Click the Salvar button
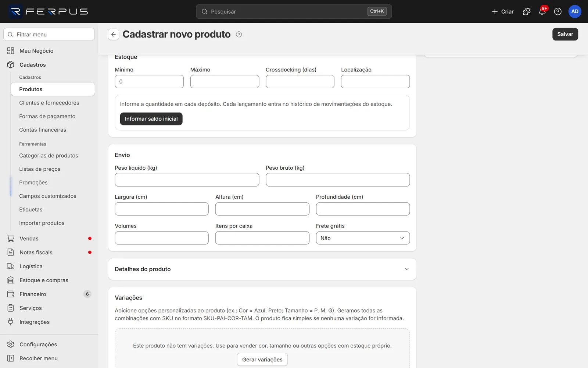Image resolution: width=588 pixels, height=368 pixels. pyautogui.click(x=565, y=34)
